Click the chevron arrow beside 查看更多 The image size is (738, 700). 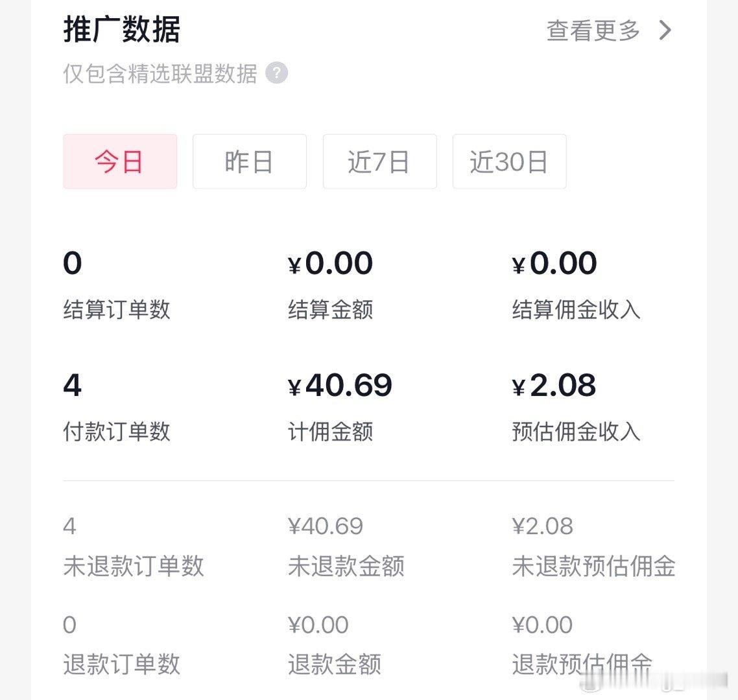click(x=665, y=30)
